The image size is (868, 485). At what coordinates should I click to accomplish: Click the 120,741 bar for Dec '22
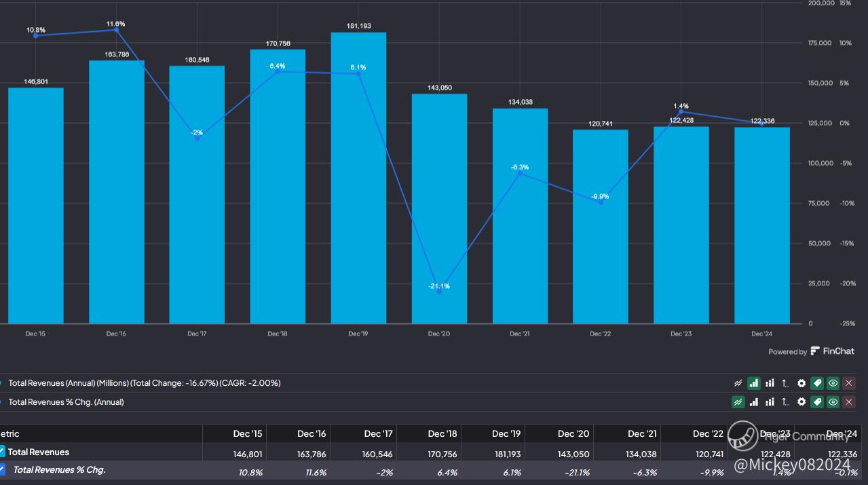pyautogui.click(x=601, y=226)
